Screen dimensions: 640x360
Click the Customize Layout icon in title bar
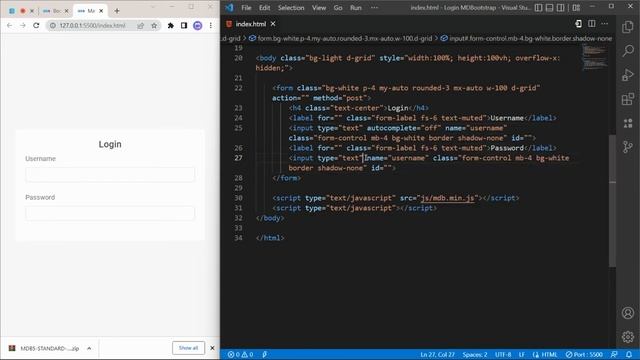click(576, 7)
